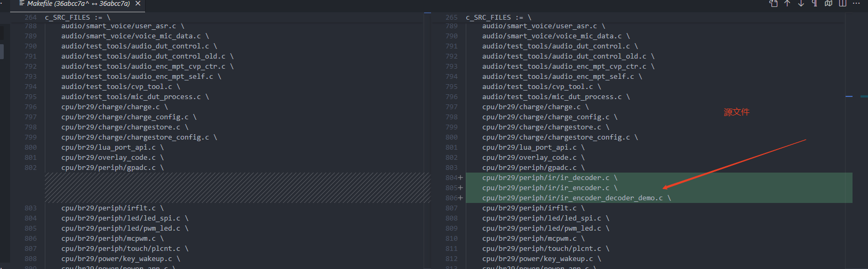Click left pane mic_dut_process.c line
868x269 pixels.
click(135, 97)
